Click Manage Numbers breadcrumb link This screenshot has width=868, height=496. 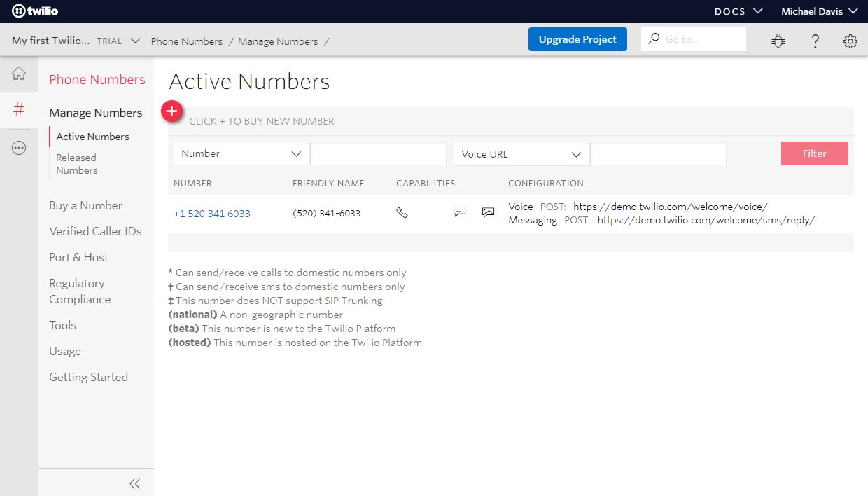tap(278, 41)
